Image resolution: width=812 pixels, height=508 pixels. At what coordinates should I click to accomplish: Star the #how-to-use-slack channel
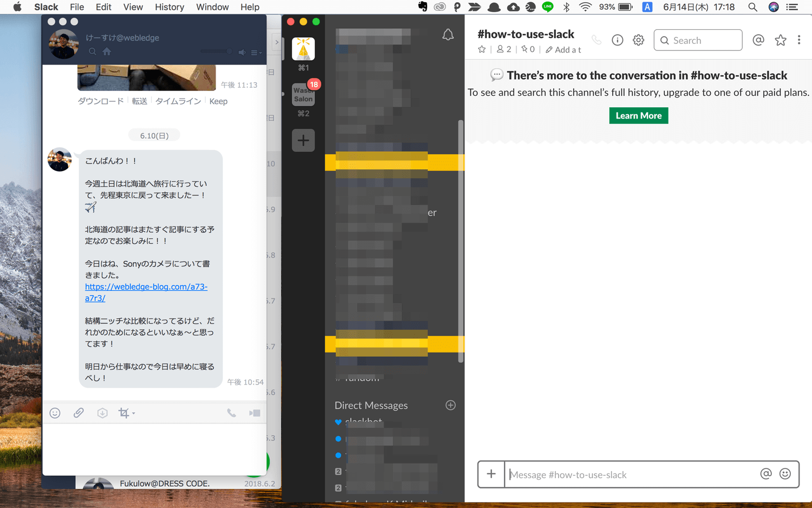[482, 49]
